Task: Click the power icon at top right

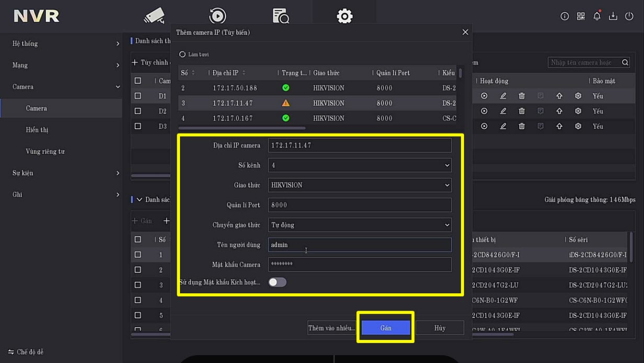Action: tap(629, 16)
